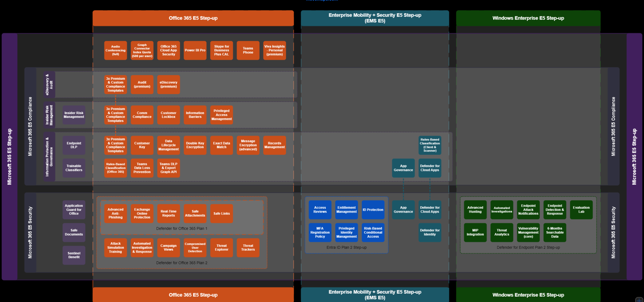Viewport: 644px width, 302px height.
Task: Select the Privileged Identity Management tile
Action: click(347, 232)
